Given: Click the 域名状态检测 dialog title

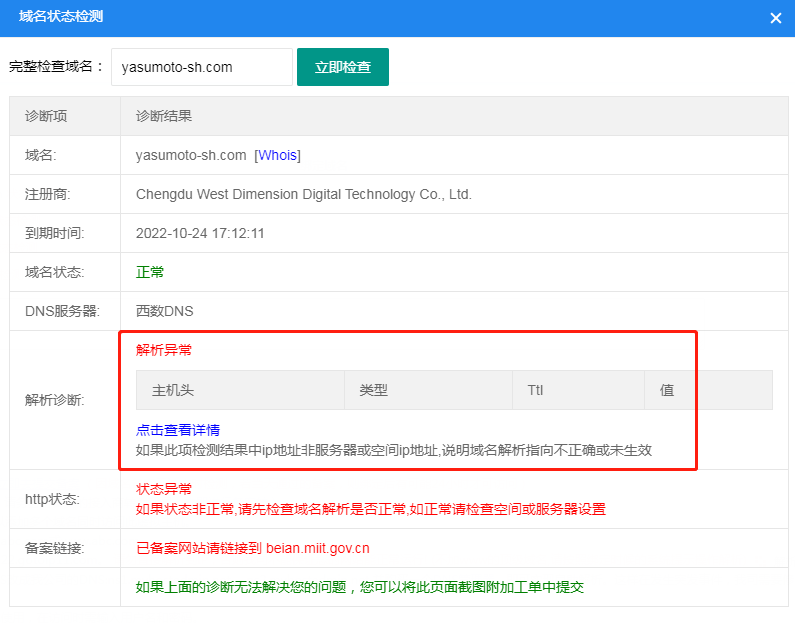Looking at the screenshot, I should [x=61, y=17].
